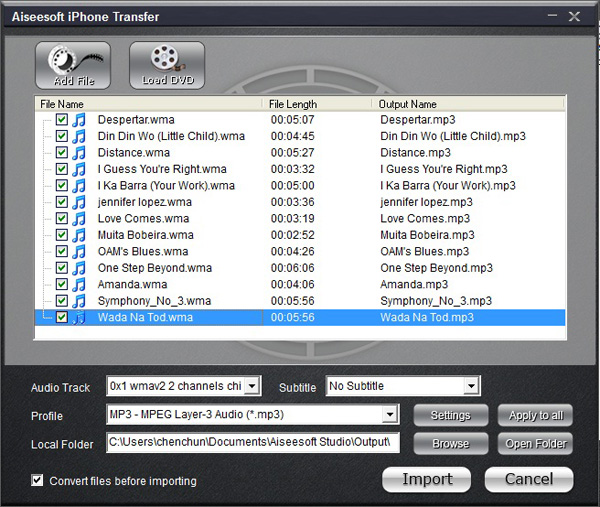Click the music note icon for jennifer lopez.wma

click(79, 202)
